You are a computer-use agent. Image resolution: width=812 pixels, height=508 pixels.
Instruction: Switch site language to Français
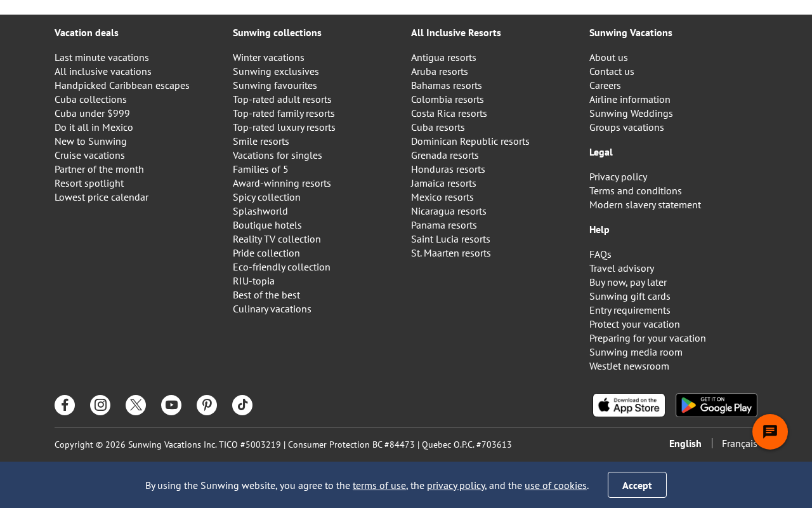coord(740,443)
